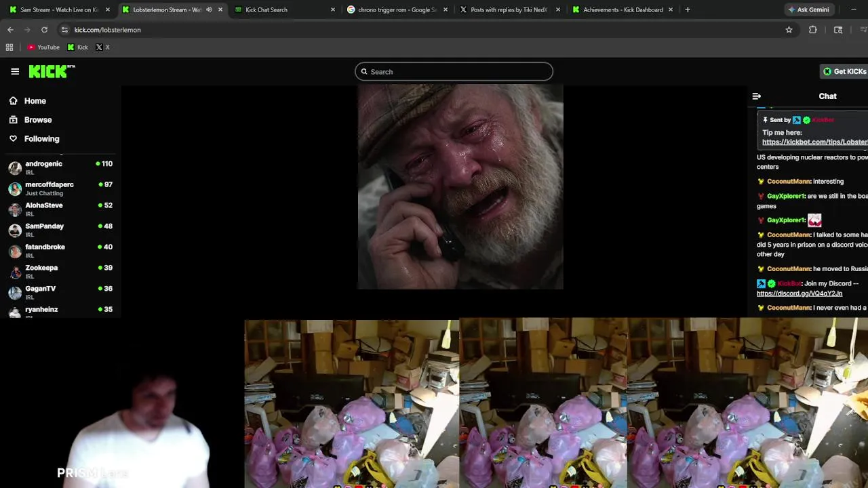The height and width of the screenshot is (488, 868).
Task: Open YouTube bookmark
Action: [x=44, y=47]
